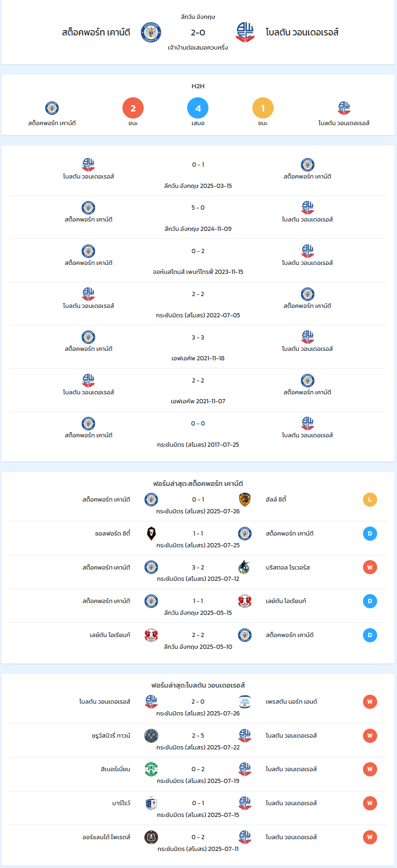Screen dimensions: 397x868
Task: Click the Hibernian crest icon
Action: 151,769
